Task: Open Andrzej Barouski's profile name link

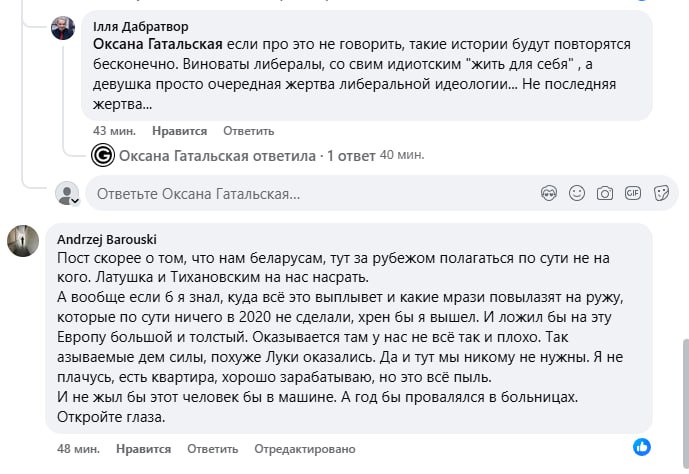Action: click(107, 239)
